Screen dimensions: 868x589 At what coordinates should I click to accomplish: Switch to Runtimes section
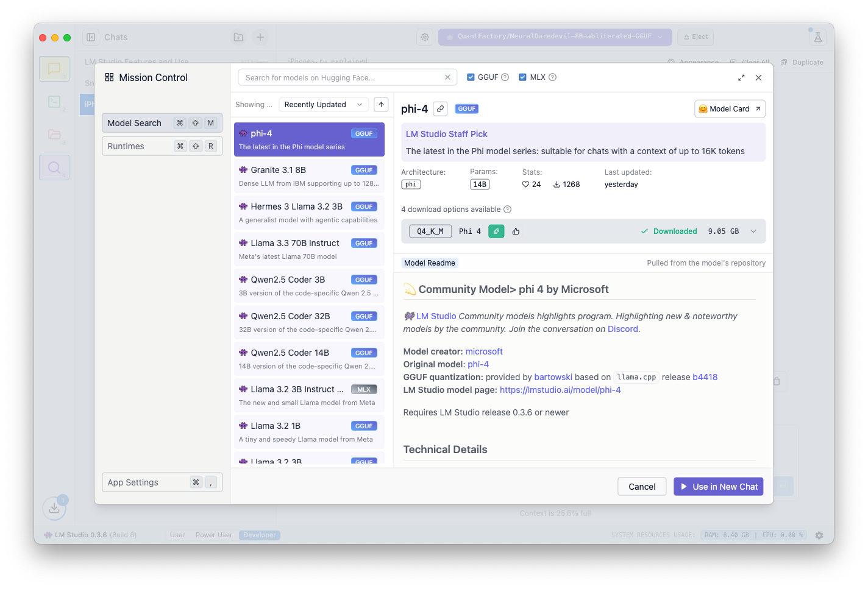162,146
